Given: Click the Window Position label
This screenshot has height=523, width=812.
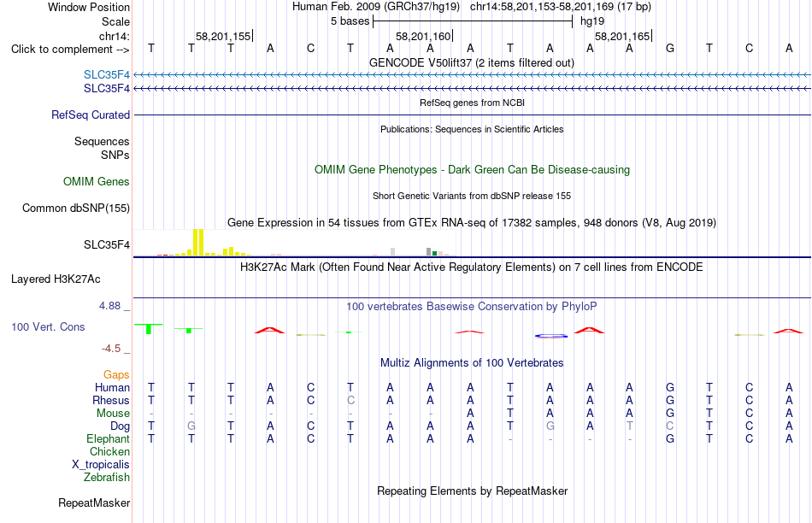Looking at the screenshot, I should pos(89,7).
